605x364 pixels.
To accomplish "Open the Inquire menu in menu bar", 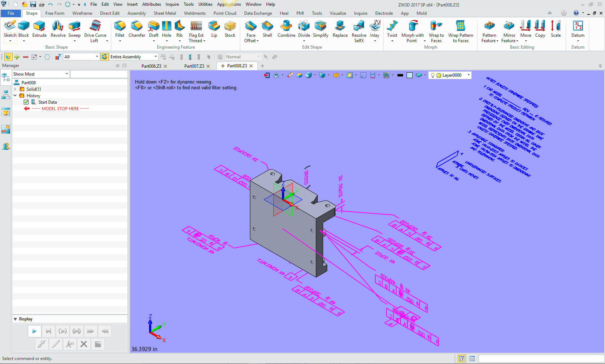I will point(172,4).
